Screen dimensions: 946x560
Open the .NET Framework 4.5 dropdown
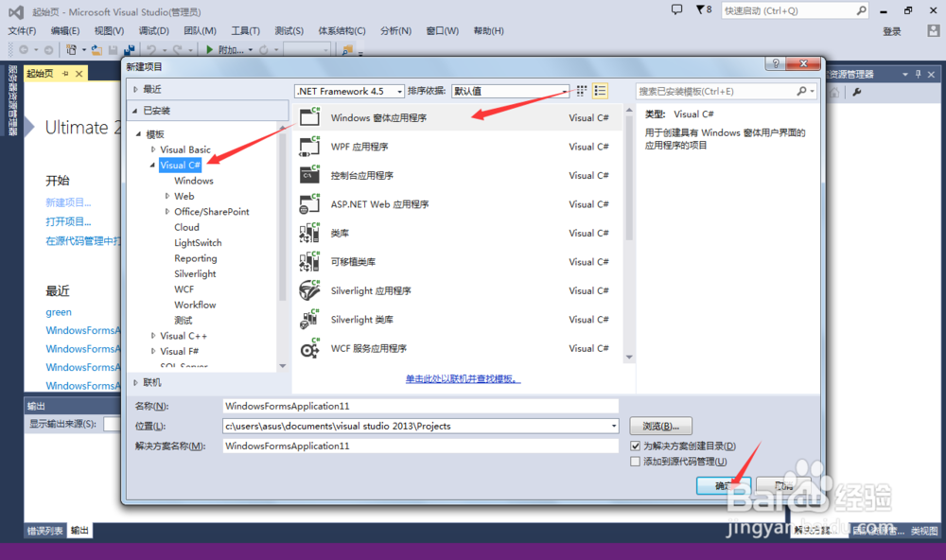[399, 91]
